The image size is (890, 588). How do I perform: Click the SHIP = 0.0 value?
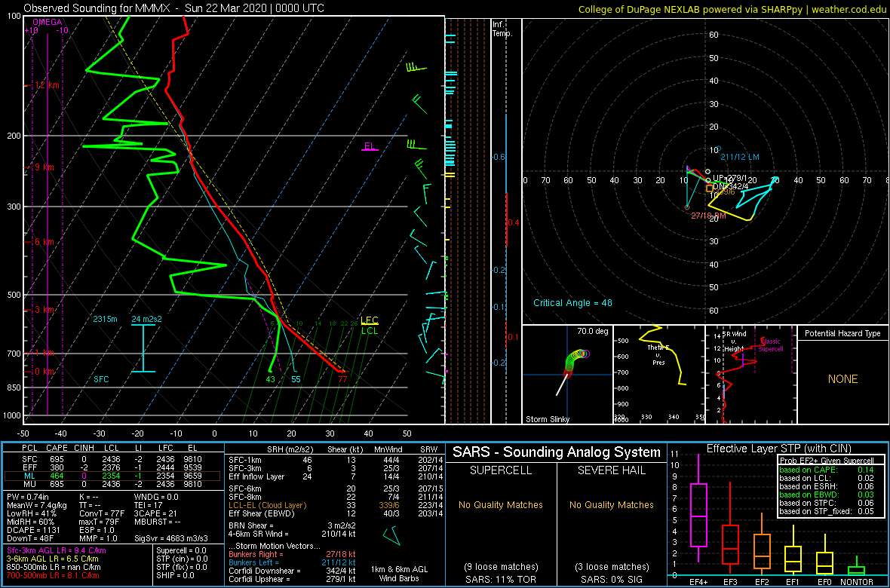(x=175, y=575)
